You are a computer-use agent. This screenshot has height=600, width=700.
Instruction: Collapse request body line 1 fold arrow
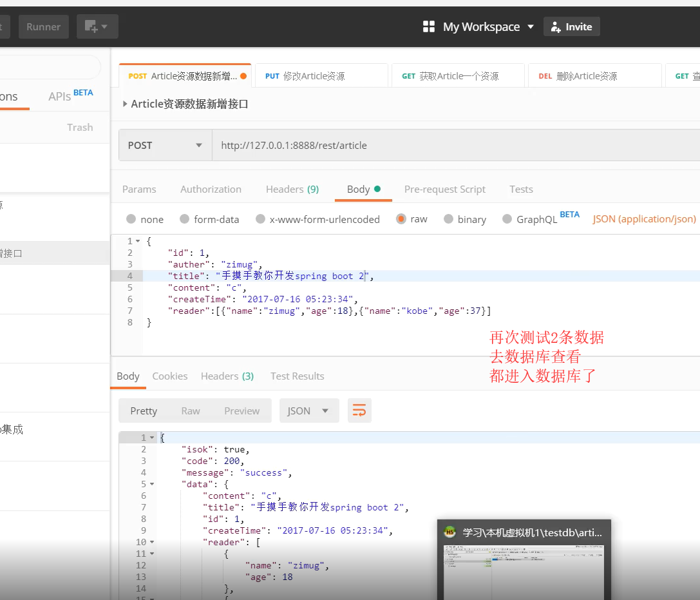(x=138, y=241)
